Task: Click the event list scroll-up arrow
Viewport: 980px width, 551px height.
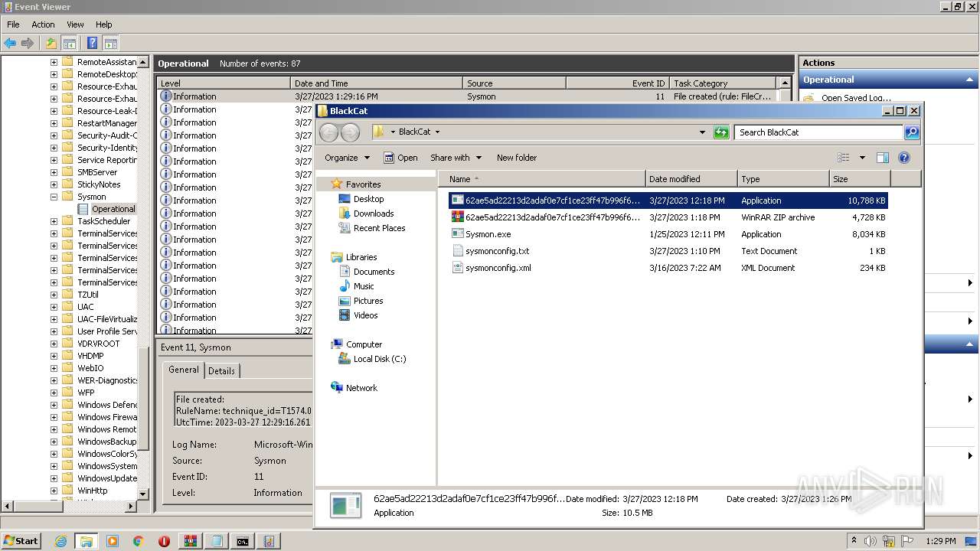Action: pos(784,83)
